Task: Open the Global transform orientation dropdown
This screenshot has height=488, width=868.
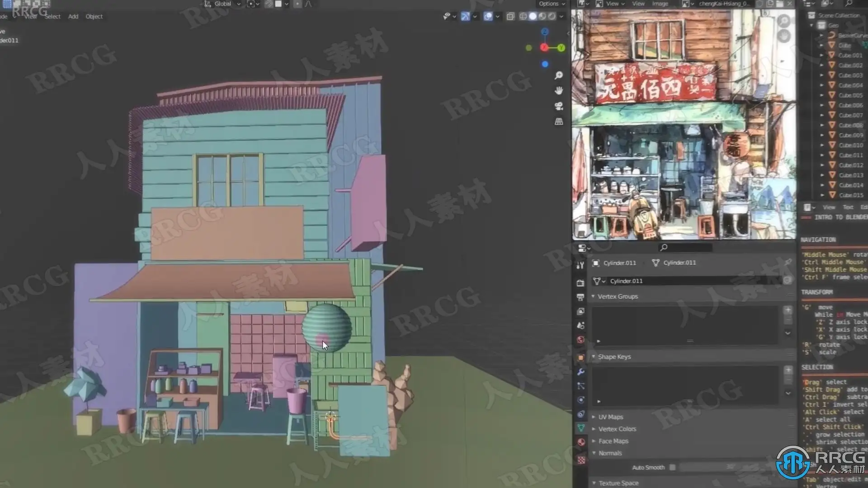Action: tap(223, 4)
